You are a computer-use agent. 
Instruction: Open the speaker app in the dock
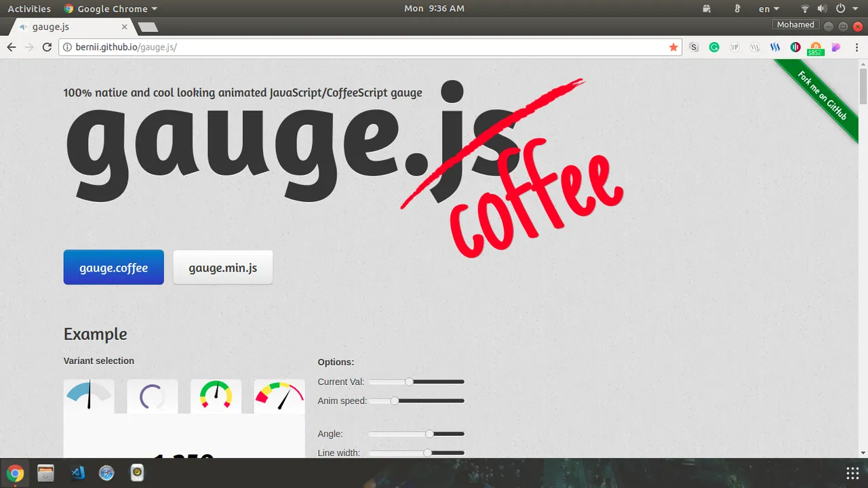pos(137,473)
